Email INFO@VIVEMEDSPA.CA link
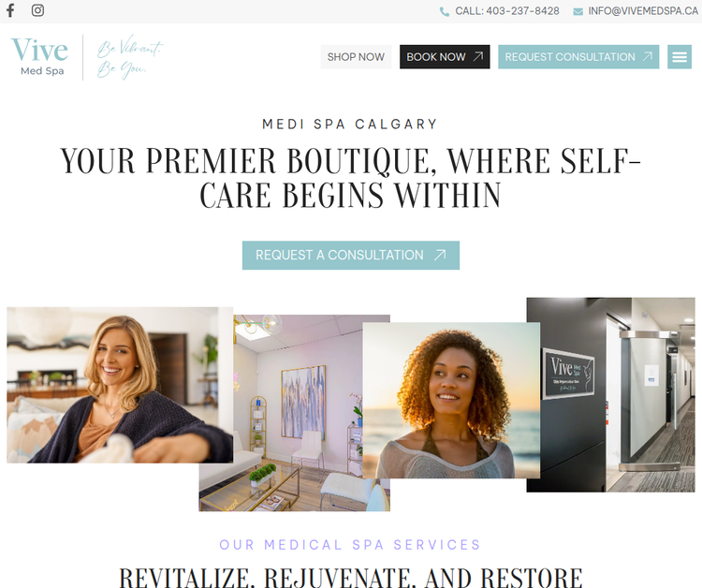Image resolution: width=702 pixels, height=588 pixels. pos(643,11)
